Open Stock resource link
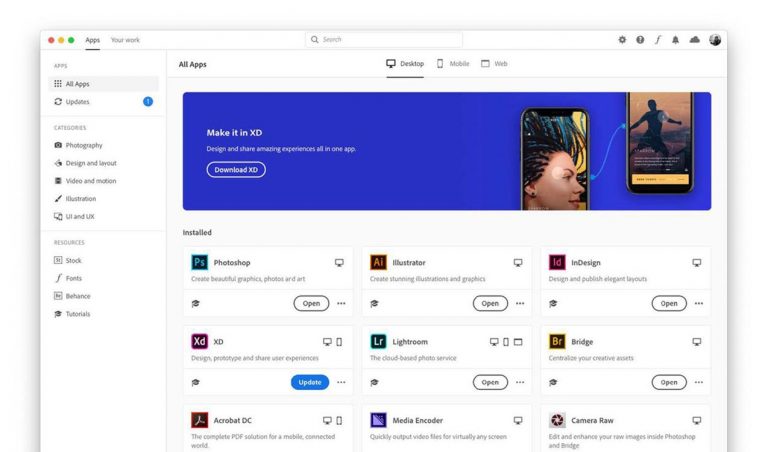Screen dimensions: 768x452 click(x=68, y=261)
